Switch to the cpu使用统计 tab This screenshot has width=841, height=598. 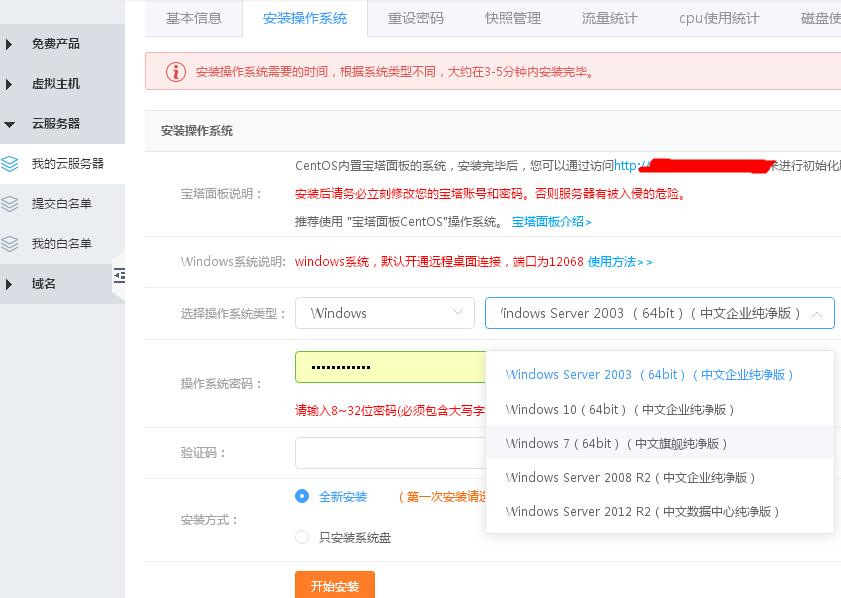click(x=719, y=18)
